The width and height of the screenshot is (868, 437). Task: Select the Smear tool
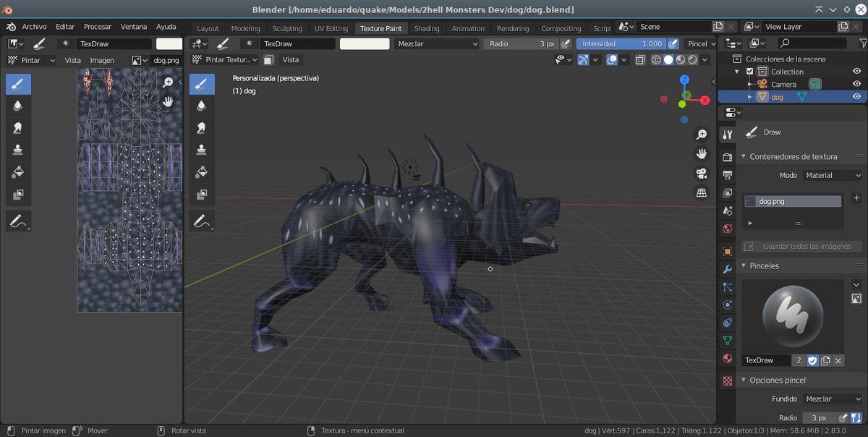click(x=202, y=127)
